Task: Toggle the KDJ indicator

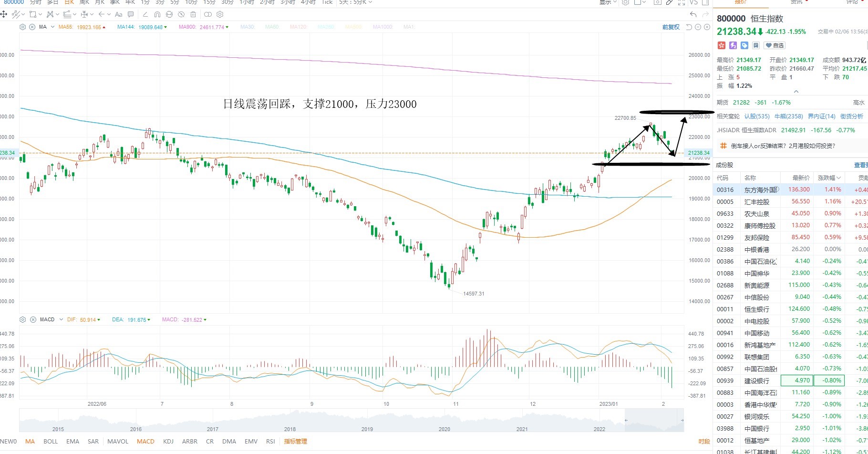Action: coord(168,442)
